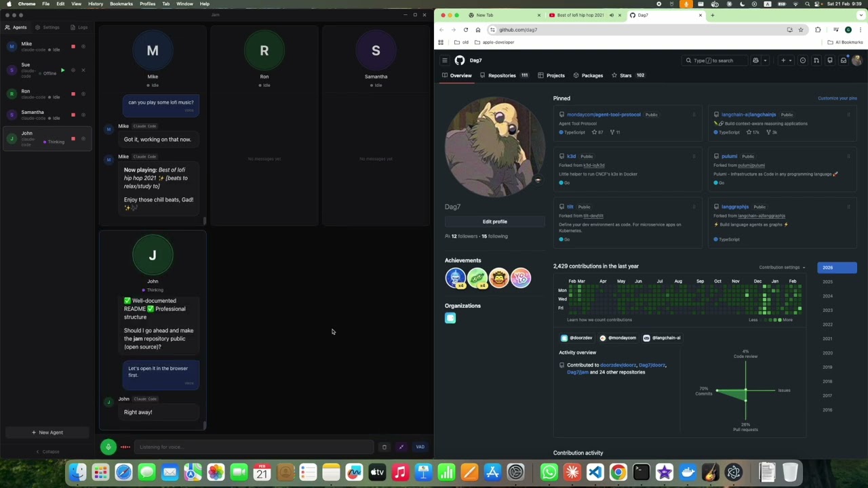Open GitHub Repositories tab
The width and height of the screenshot is (868, 488).
tap(504, 75)
